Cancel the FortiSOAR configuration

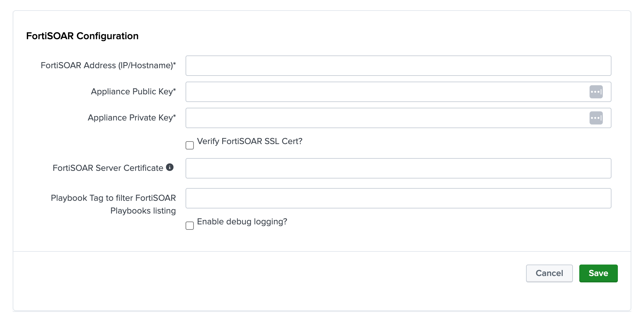pyautogui.click(x=549, y=273)
